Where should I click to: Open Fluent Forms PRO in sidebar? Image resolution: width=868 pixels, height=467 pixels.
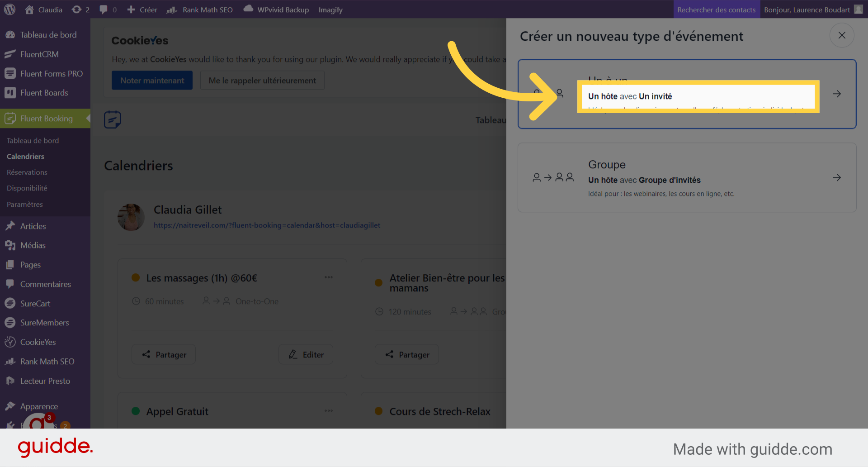45,74
